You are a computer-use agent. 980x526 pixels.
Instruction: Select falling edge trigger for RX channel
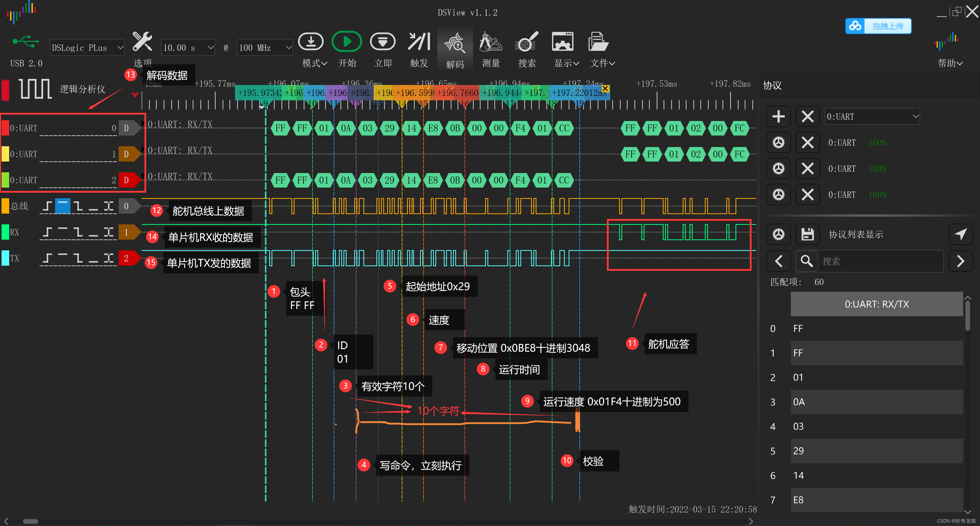[x=78, y=232]
